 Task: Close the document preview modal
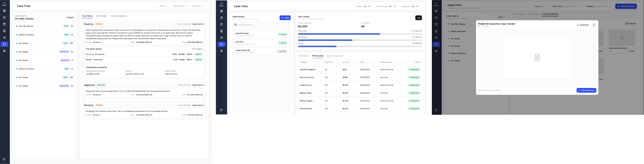[x=594, y=25]
